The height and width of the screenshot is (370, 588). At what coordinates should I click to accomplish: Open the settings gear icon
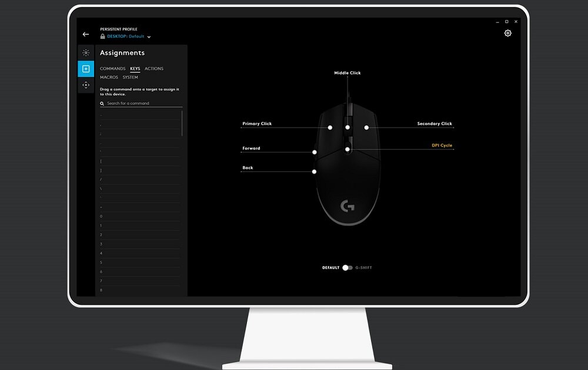click(508, 33)
